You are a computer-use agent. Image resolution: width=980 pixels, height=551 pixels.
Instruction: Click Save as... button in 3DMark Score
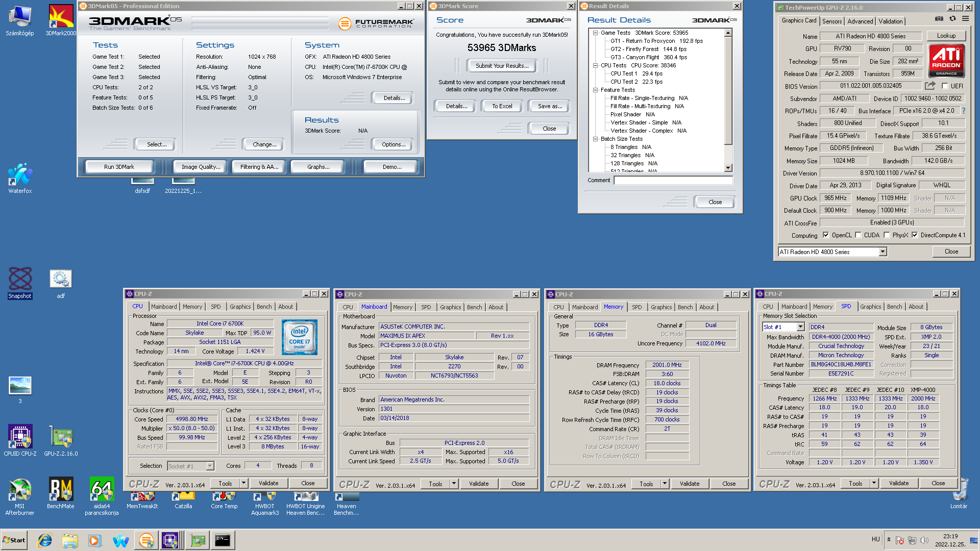click(550, 106)
